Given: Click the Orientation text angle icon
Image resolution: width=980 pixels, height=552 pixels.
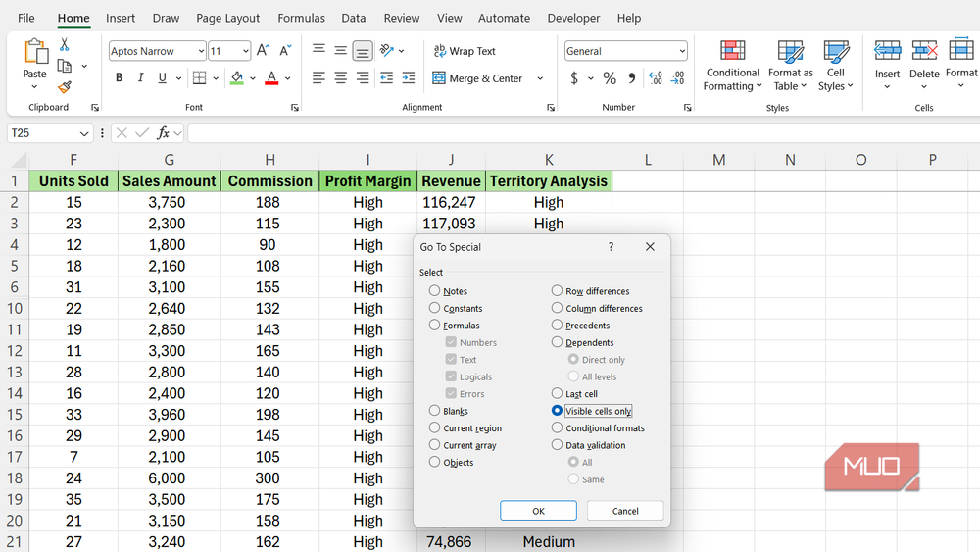Looking at the screenshot, I should tap(387, 50).
